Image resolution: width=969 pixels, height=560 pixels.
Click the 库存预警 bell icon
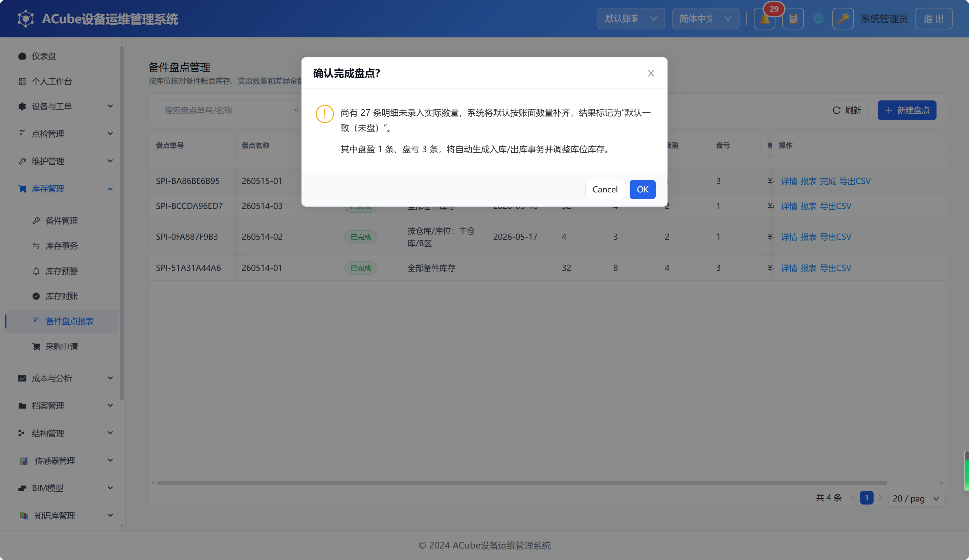point(36,271)
